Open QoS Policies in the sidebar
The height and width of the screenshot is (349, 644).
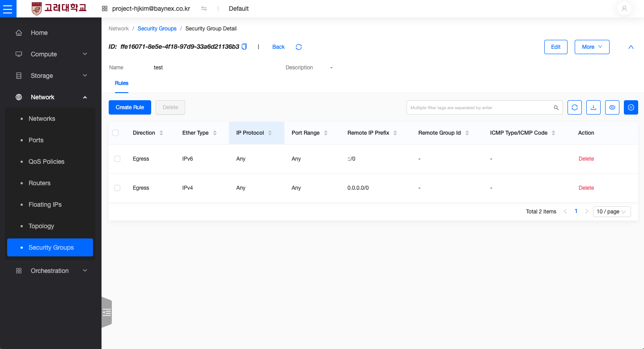pyautogui.click(x=50, y=162)
